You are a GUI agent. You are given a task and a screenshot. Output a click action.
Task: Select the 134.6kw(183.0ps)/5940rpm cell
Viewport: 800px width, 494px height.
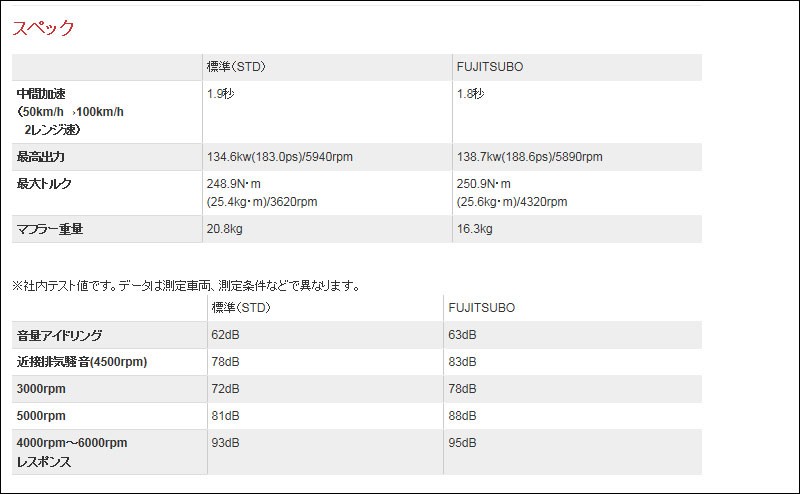279,157
